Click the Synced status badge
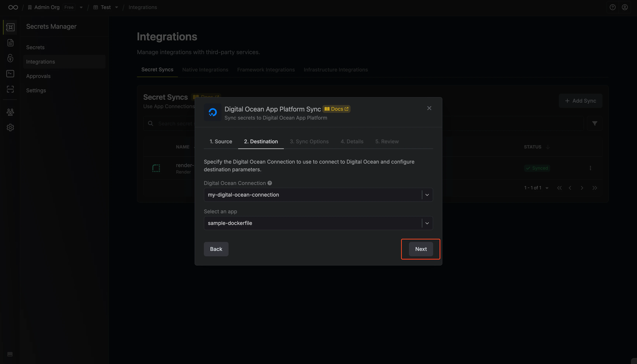This screenshot has height=364, width=637. point(537,168)
